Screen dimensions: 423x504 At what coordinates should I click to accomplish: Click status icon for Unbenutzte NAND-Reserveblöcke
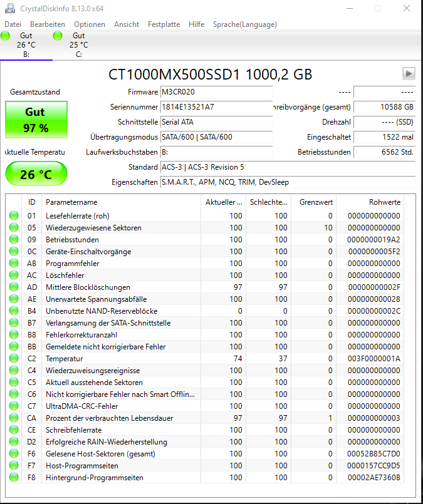[14, 311]
